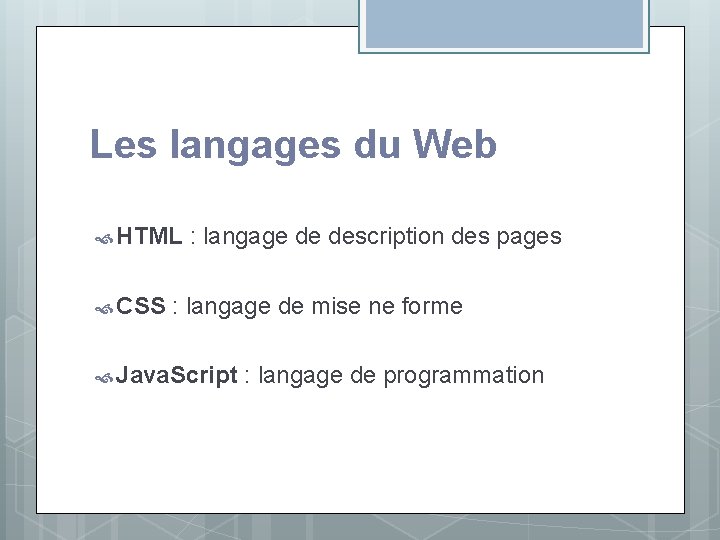Click 'langage de mise ne forme' text
The height and width of the screenshot is (540, 720).
325,307
